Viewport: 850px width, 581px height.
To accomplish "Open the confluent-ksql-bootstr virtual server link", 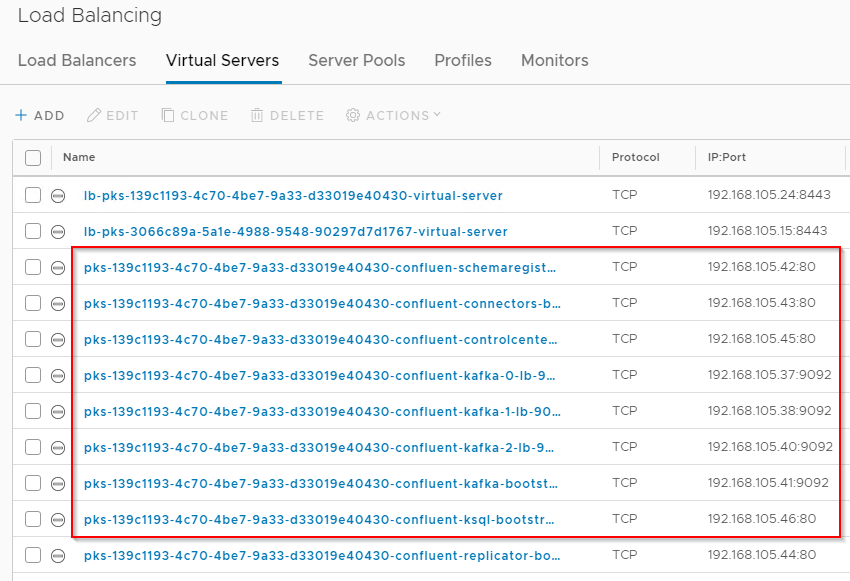I will 319,520.
